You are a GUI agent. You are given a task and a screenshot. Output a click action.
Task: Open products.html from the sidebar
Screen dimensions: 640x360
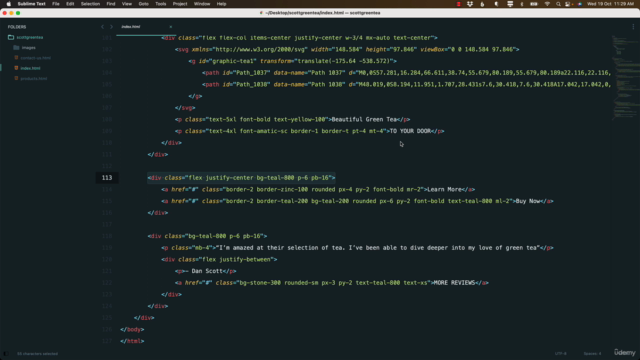[x=34, y=78]
